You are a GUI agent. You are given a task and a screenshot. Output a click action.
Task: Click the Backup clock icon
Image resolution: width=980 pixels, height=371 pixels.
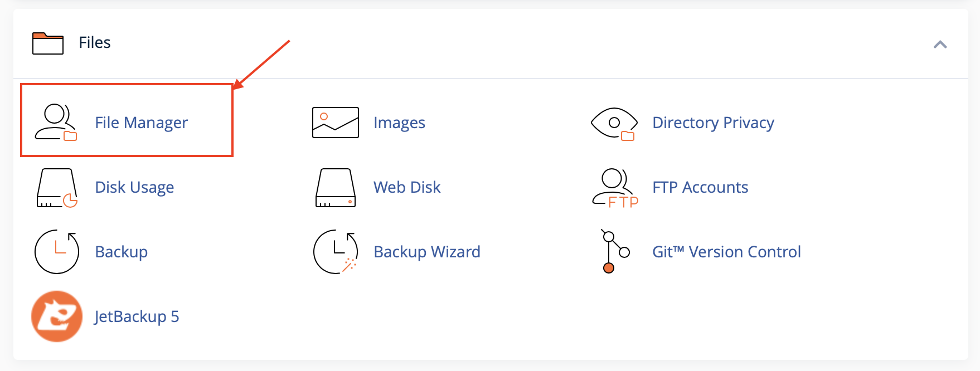pyautogui.click(x=56, y=252)
